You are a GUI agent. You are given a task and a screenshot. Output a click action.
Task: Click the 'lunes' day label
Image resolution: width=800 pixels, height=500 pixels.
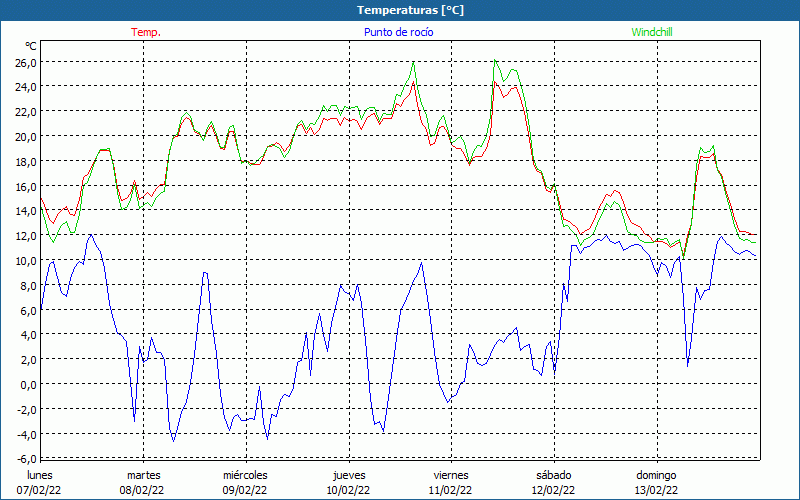[40, 475]
